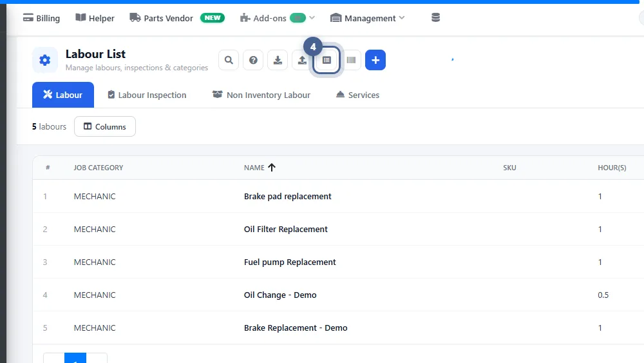
Task: Click the list view icon button
Action: [x=327, y=60]
